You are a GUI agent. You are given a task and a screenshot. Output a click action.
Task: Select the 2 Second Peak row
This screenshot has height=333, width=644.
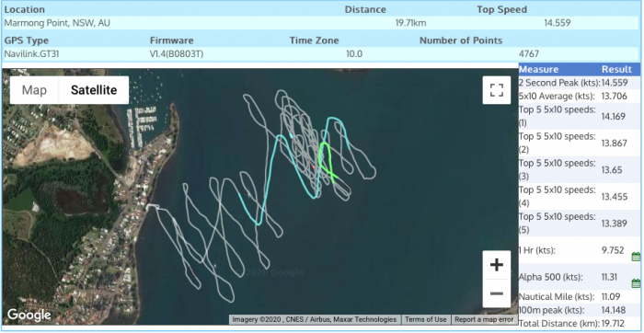point(579,83)
